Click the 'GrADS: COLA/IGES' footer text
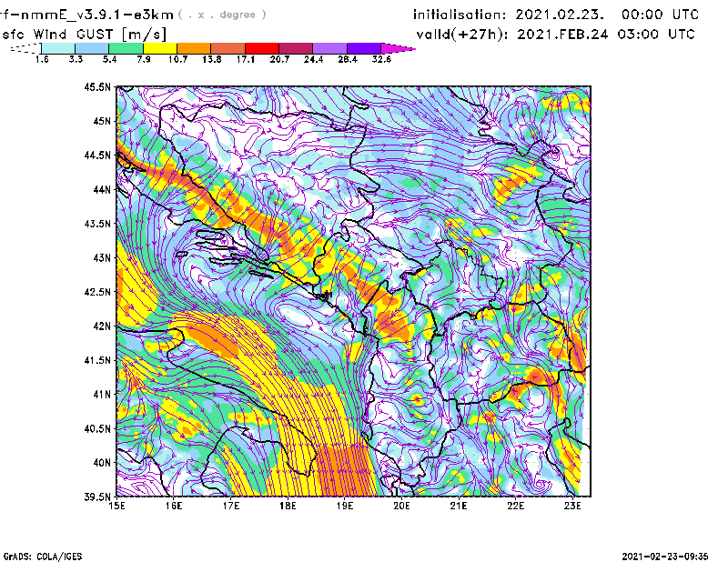This screenshot has height=562, width=728. point(43,557)
